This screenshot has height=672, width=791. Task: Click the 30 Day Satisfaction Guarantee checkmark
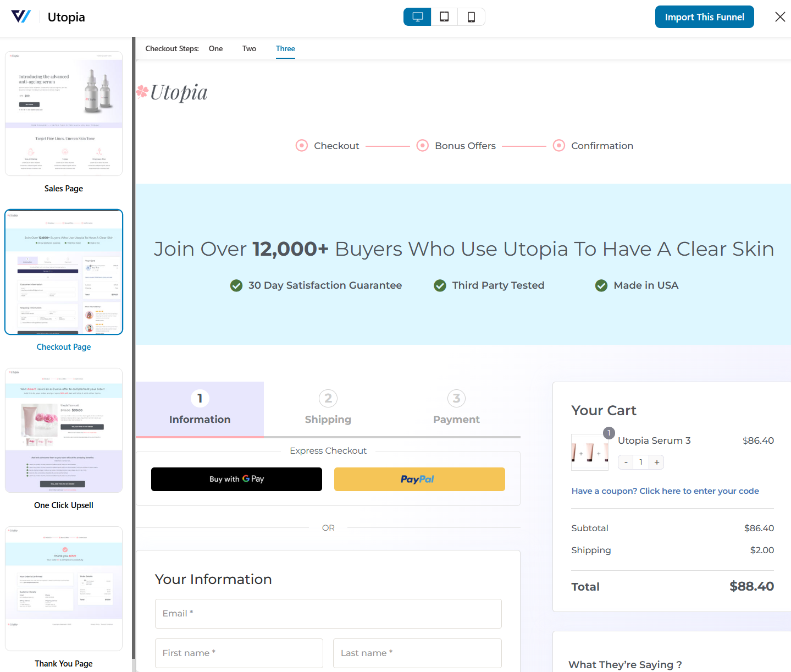[236, 285]
